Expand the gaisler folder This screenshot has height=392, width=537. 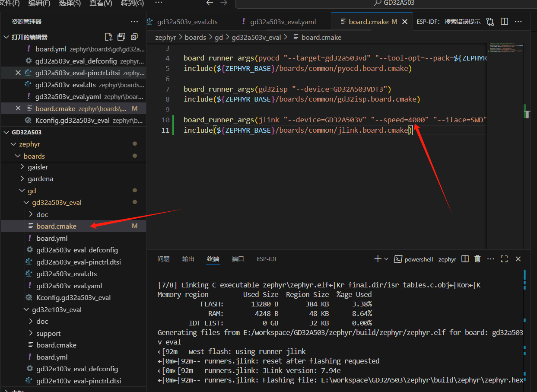22,167
